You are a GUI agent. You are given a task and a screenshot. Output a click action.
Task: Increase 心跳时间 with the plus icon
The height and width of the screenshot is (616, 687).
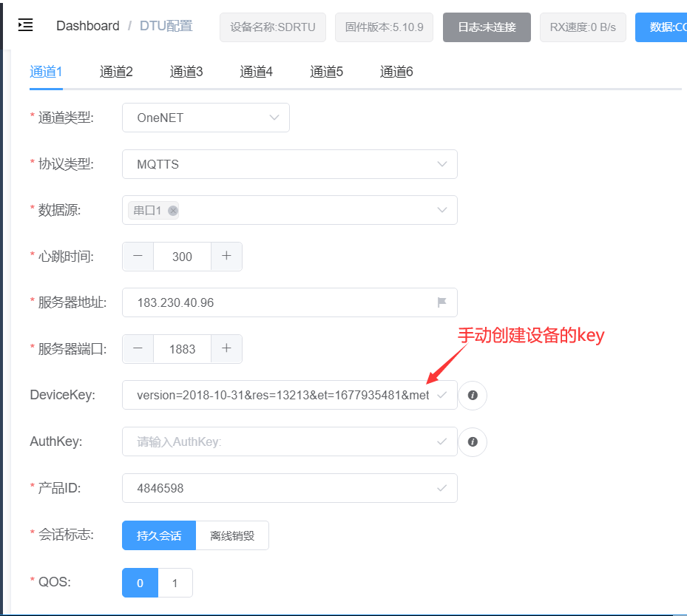click(224, 257)
